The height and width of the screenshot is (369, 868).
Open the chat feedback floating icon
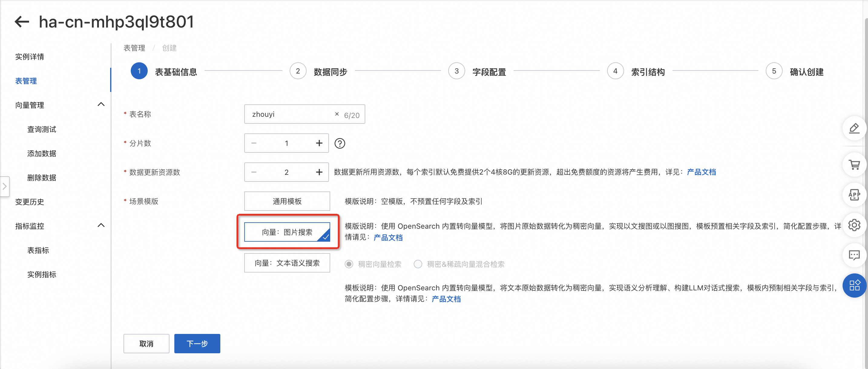point(854,255)
